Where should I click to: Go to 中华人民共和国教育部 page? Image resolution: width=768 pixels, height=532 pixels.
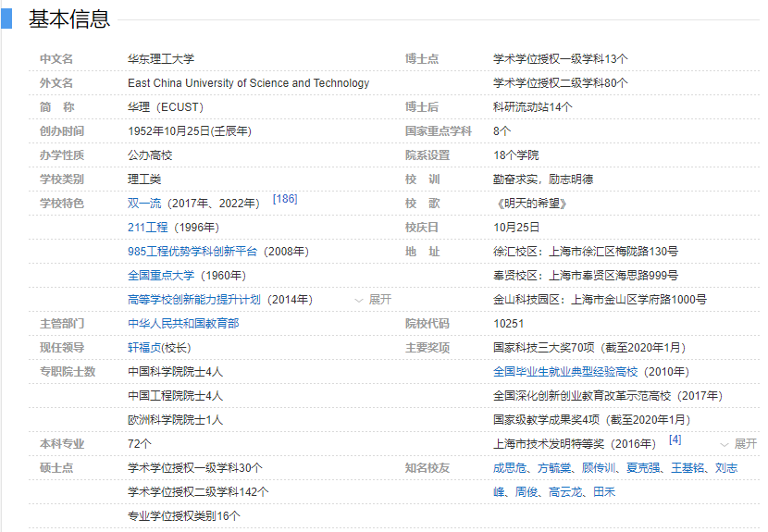click(x=183, y=323)
